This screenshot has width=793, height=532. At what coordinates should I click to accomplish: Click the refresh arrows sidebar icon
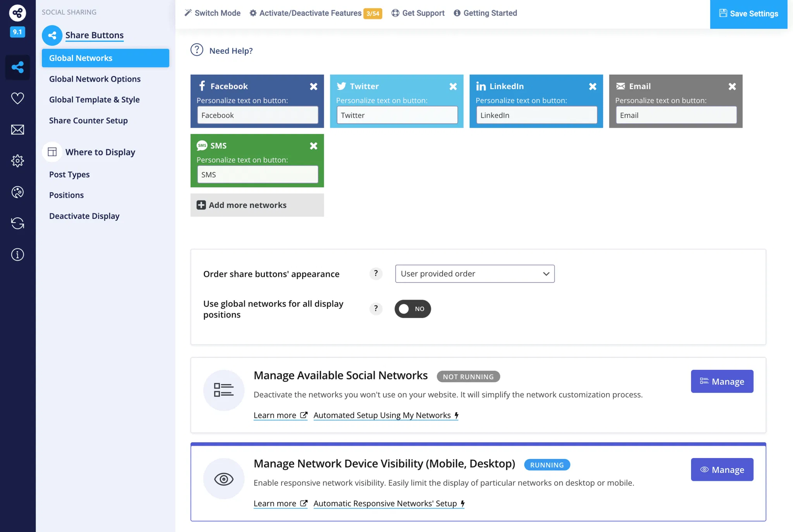17,223
